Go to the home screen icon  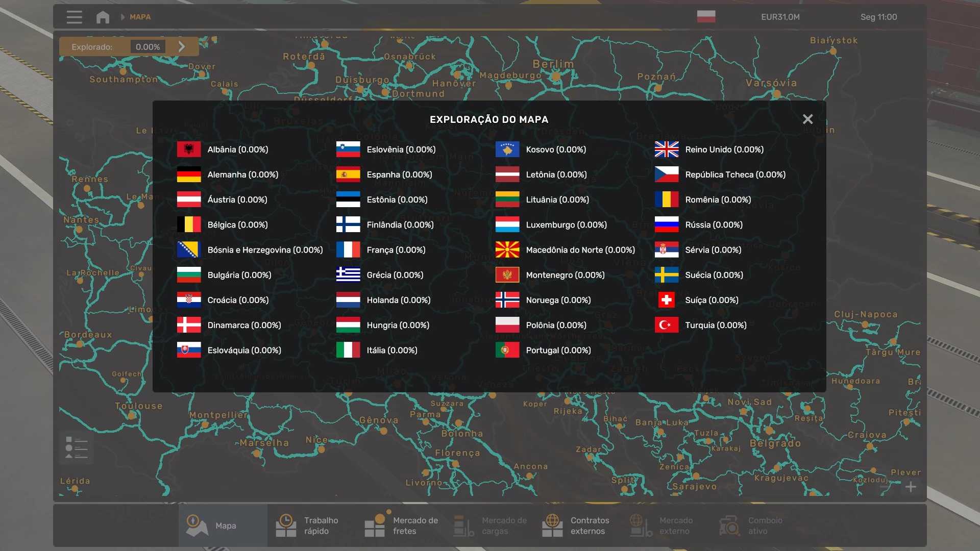pyautogui.click(x=103, y=17)
